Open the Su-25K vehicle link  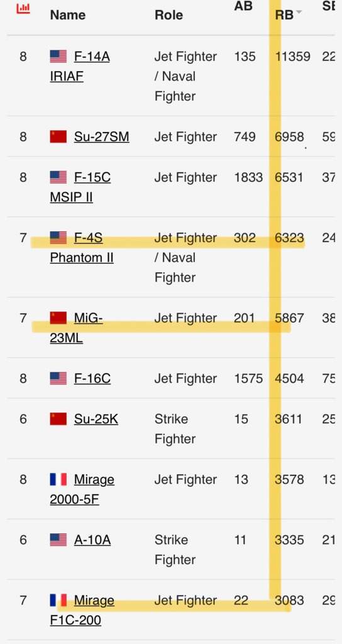click(96, 419)
